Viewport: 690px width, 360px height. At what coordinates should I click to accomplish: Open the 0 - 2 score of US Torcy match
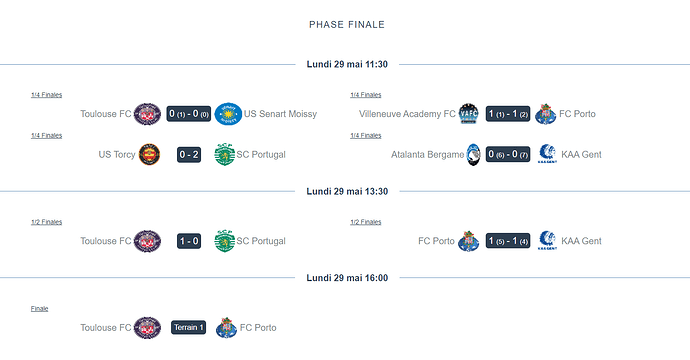click(x=189, y=154)
